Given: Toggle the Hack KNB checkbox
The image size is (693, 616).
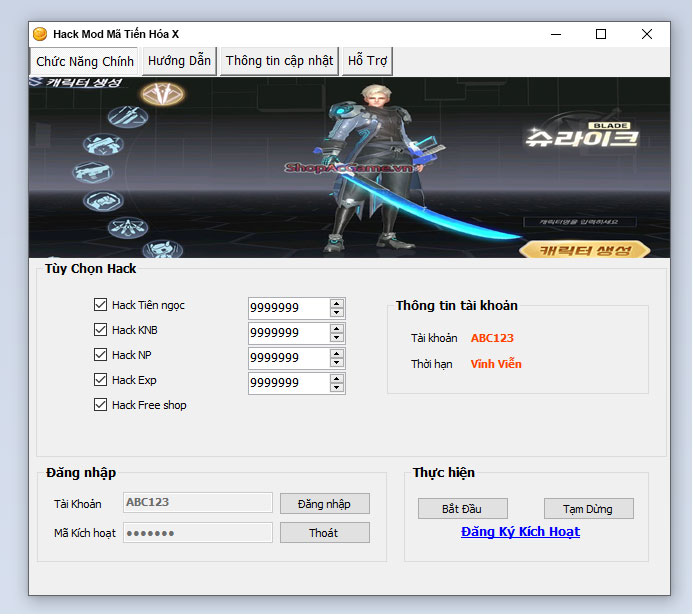Looking at the screenshot, I should (x=100, y=330).
